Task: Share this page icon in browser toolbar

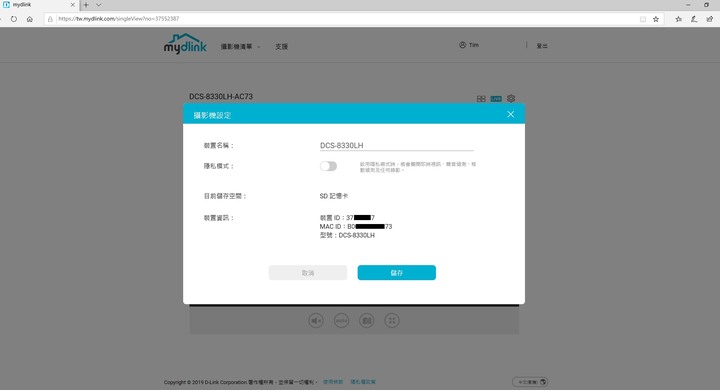Action: (709, 19)
